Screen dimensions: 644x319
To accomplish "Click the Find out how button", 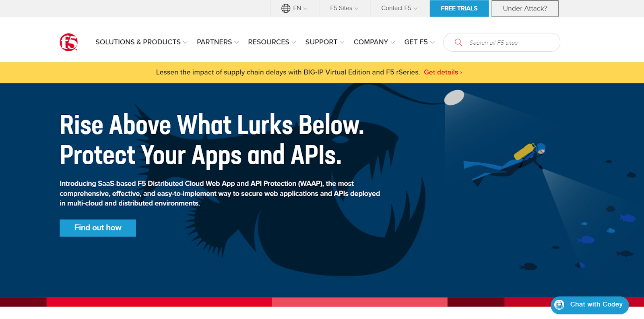I will [x=98, y=228].
